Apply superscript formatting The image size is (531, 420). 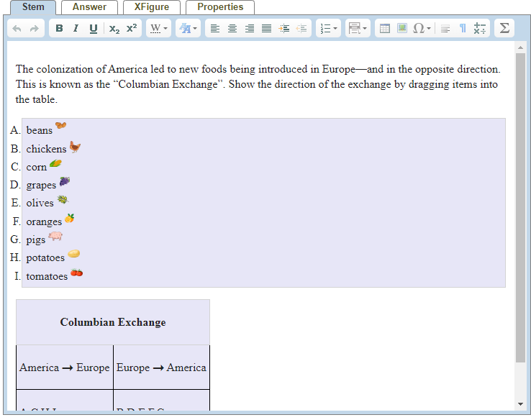point(132,29)
